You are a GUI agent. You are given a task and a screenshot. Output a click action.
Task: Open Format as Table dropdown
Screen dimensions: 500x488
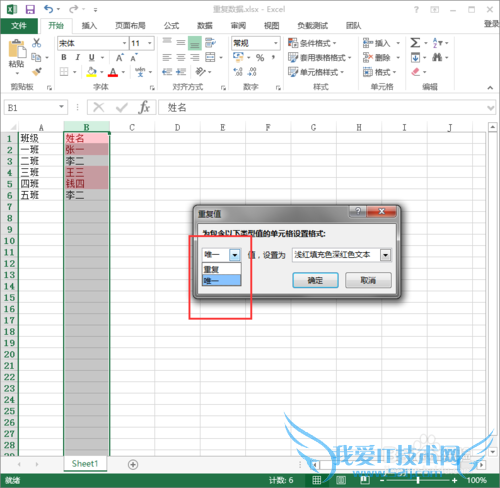(x=320, y=58)
